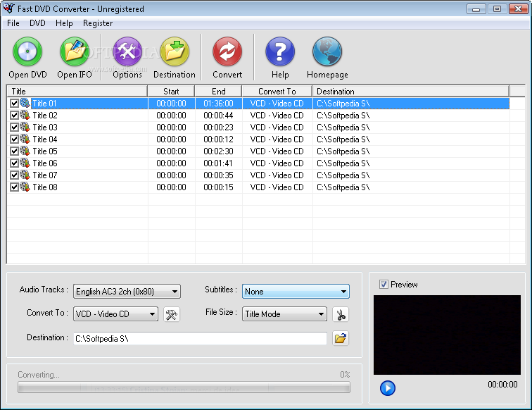
Task: Click the scissors split icon by File Size
Action: click(341, 314)
